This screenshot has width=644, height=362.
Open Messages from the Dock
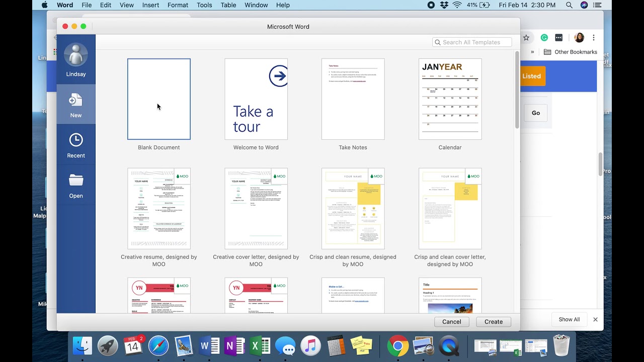point(285,346)
